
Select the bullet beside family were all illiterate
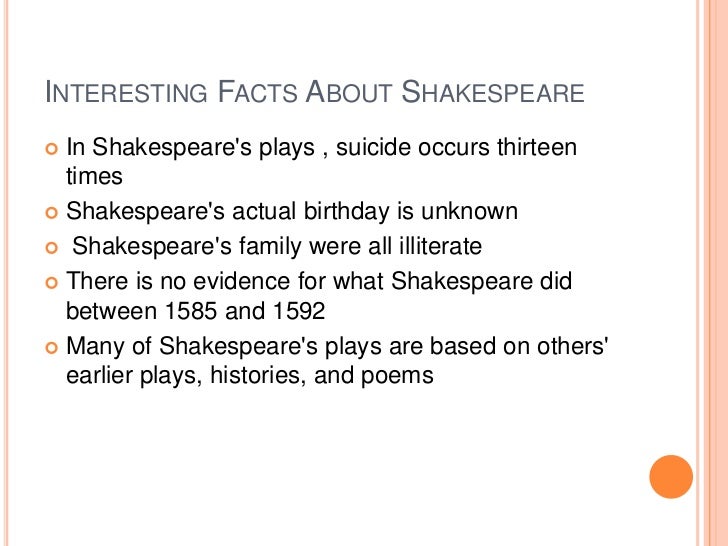tap(52, 247)
